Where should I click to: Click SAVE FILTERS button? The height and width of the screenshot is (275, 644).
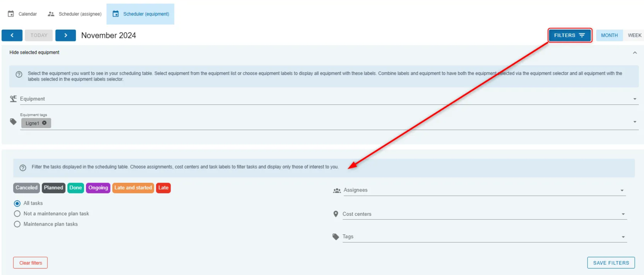(x=611, y=263)
